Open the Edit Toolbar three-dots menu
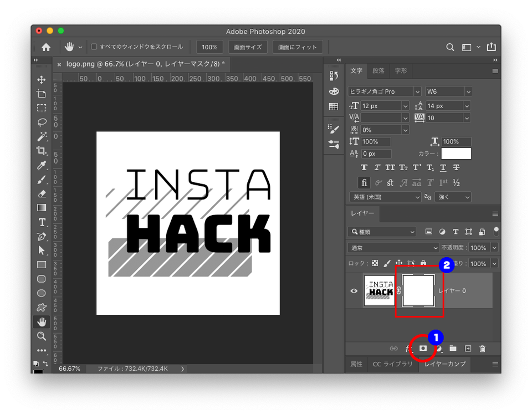This screenshot has width=532, height=414. pos(42,350)
